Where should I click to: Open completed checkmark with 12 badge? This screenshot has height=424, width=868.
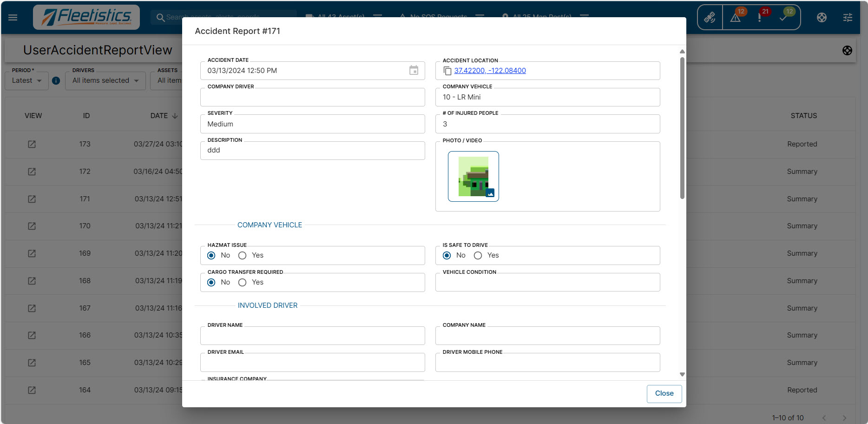[783, 18]
